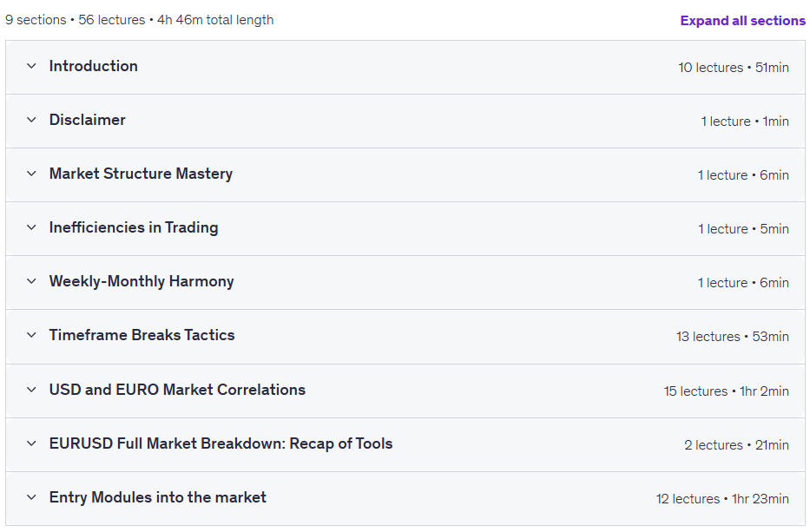810x532 pixels.
Task: Select Weekly-Monthly Harmony heading
Action: coord(142,281)
